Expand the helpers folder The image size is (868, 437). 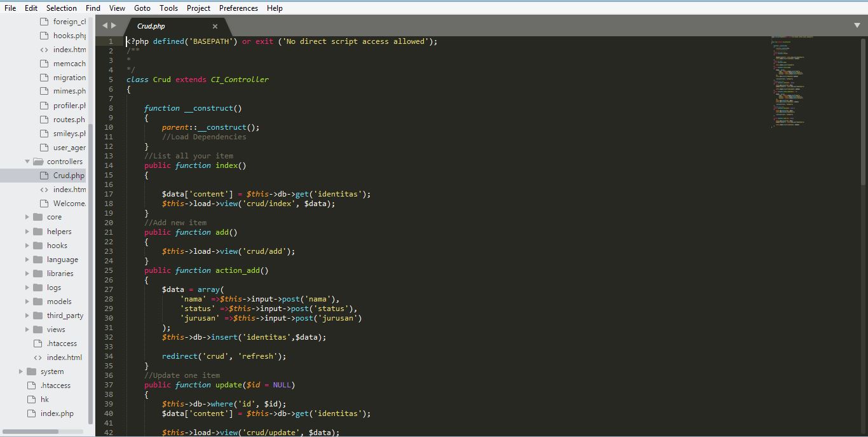click(x=27, y=232)
